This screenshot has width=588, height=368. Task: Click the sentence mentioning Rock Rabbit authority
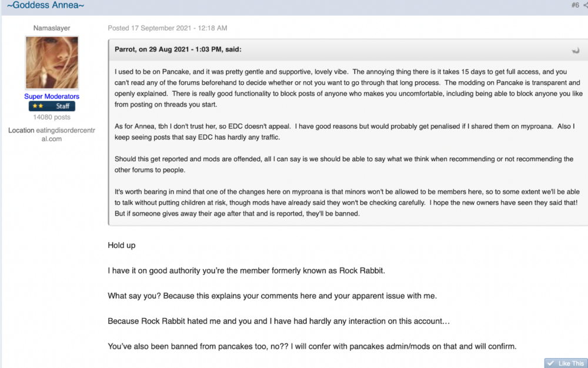pos(246,271)
